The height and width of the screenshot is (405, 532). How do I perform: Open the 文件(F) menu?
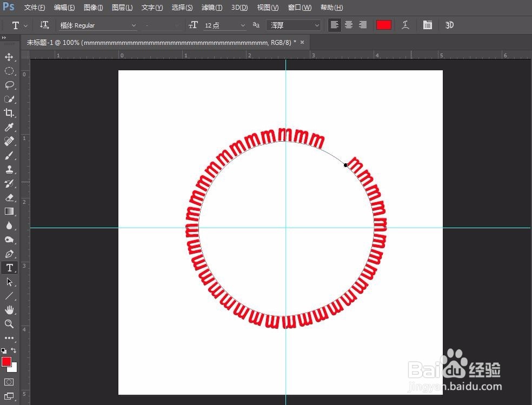click(x=35, y=8)
